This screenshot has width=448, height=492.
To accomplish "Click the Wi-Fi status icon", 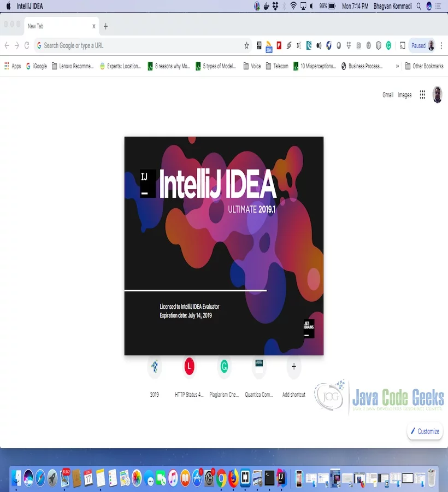I will (293, 6).
